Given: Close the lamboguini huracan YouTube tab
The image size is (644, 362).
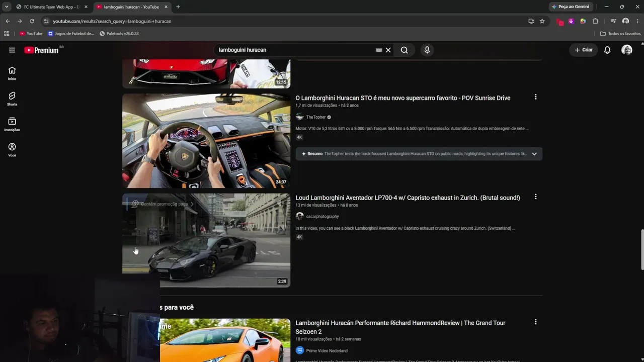Looking at the screenshot, I should (x=166, y=7).
